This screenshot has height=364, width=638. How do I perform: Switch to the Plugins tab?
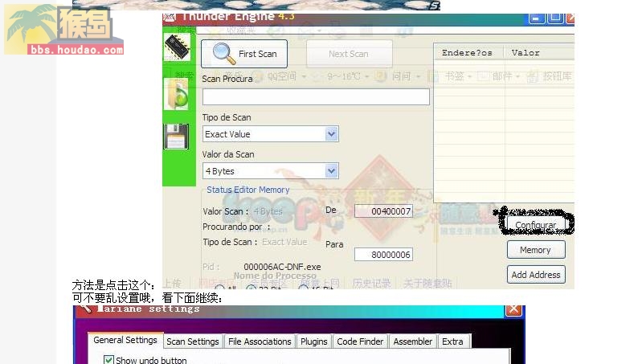click(313, 342)
